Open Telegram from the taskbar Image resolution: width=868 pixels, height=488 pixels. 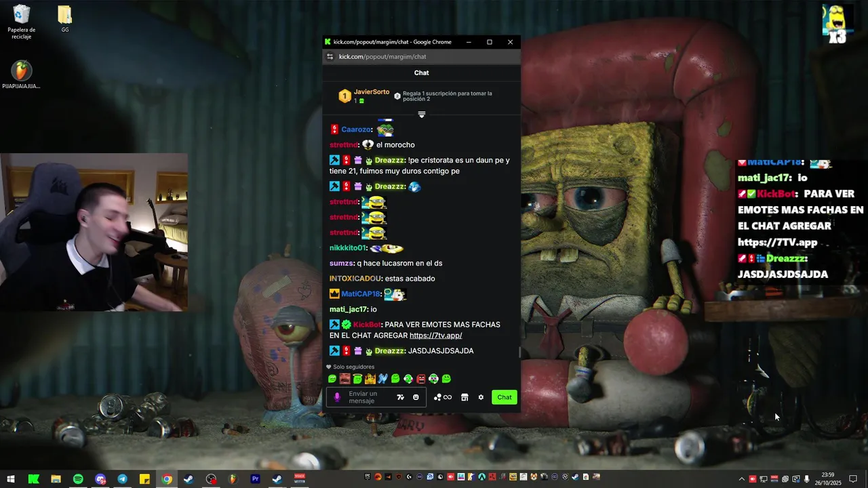point(122,479)
